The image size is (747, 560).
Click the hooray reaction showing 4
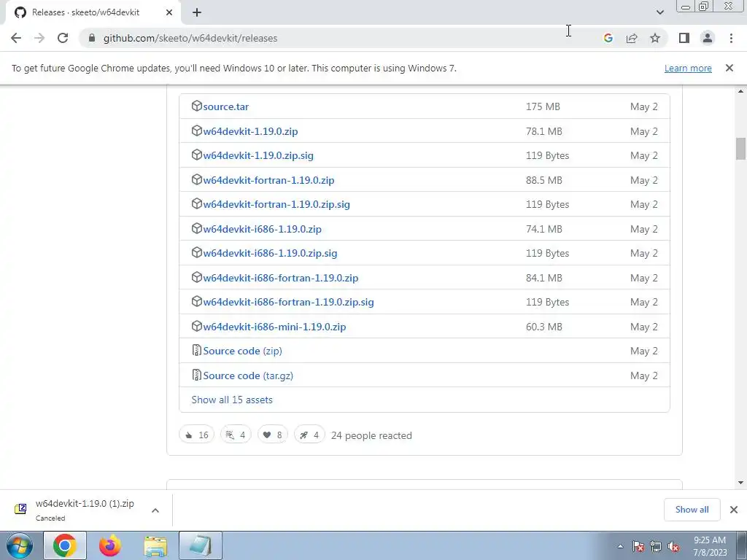point(236,435)
